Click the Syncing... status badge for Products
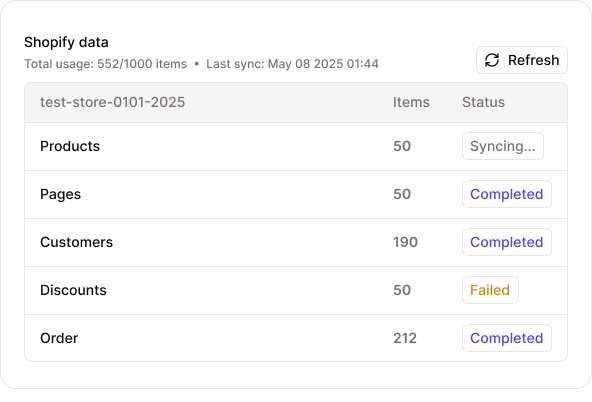Image resolution: width=592 pixels, height=402 pixels. pyautogui.click(x=503, y=146)
